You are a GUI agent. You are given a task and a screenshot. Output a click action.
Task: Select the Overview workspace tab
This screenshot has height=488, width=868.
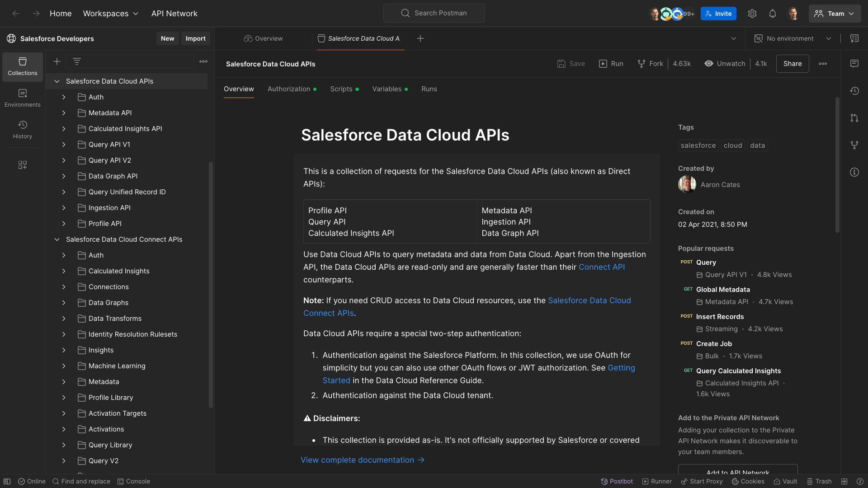coord(264,38)
